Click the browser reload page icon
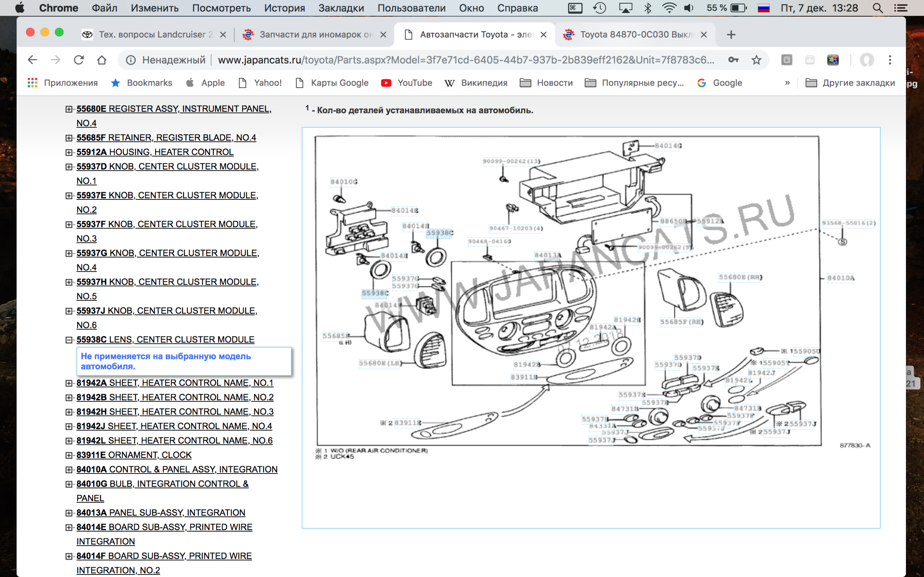 coord(79,60)
